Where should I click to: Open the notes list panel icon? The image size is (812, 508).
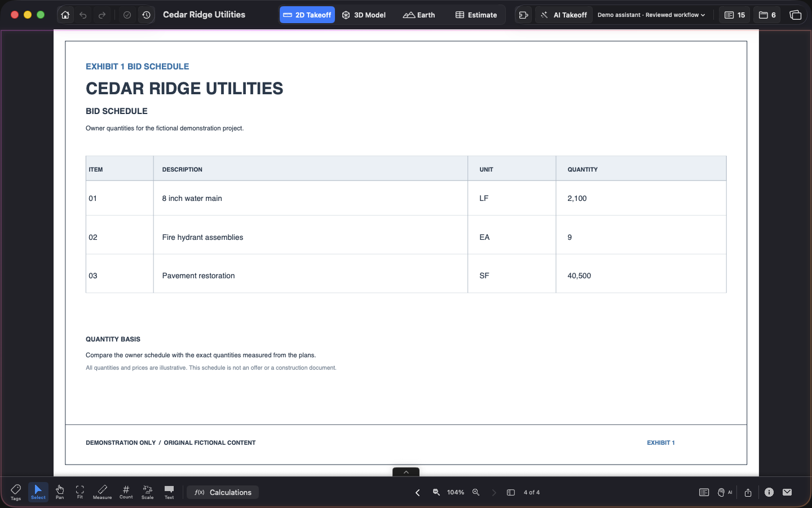[x=704, y=493]
